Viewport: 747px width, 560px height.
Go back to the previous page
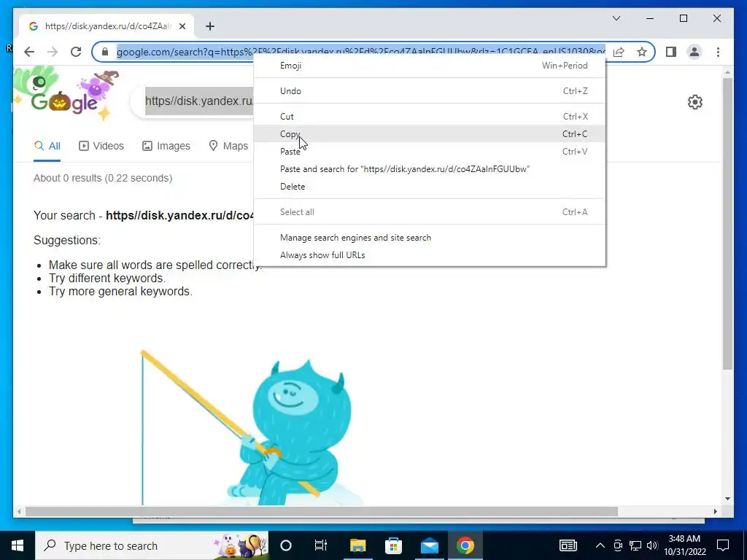pos(29,52)
